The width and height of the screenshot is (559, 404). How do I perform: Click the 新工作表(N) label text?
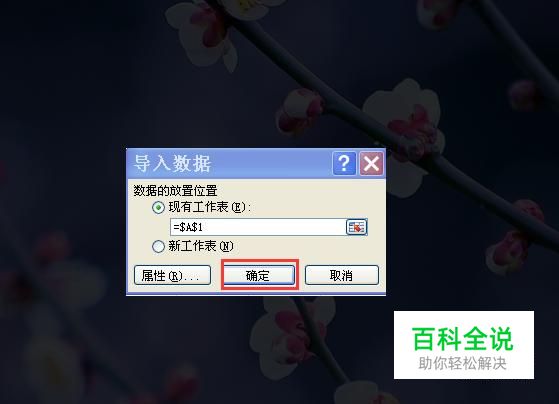[x=201, y=246]
